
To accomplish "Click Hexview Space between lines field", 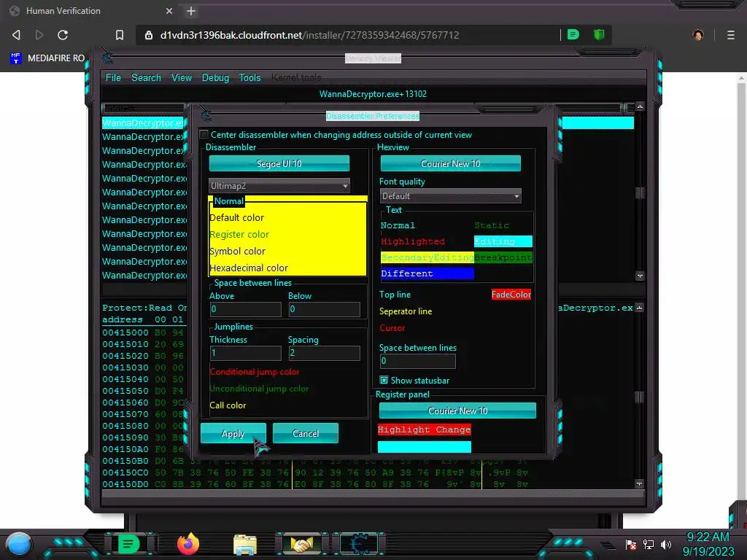I will click(417, 361).
